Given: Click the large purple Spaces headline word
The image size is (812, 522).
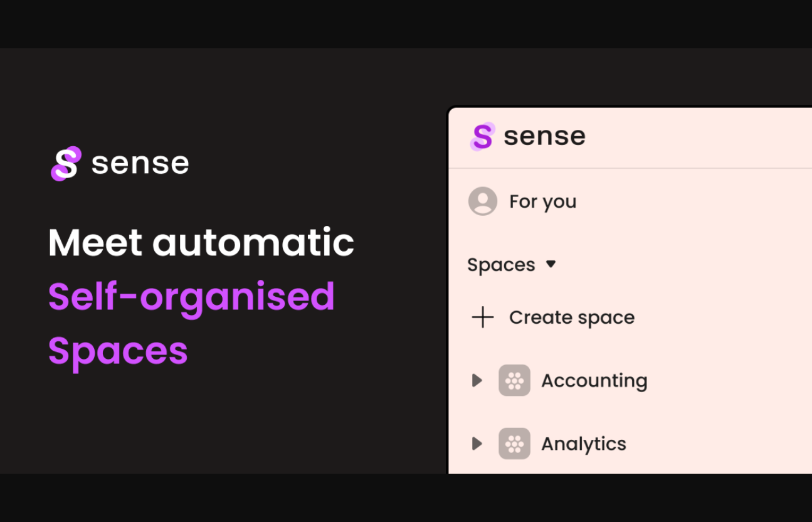Looking at the screenshot, I should click(x=118, y=350).
